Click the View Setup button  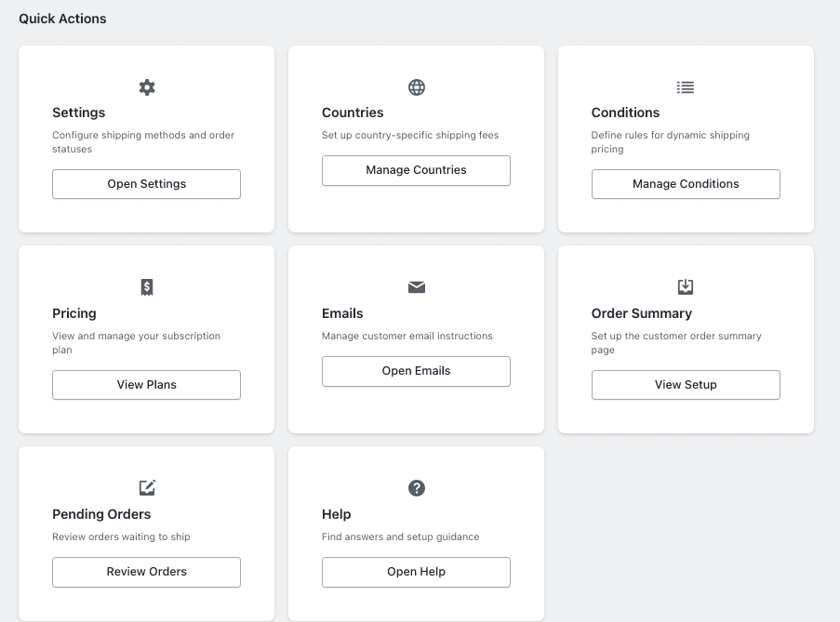(x=686, y=385)
